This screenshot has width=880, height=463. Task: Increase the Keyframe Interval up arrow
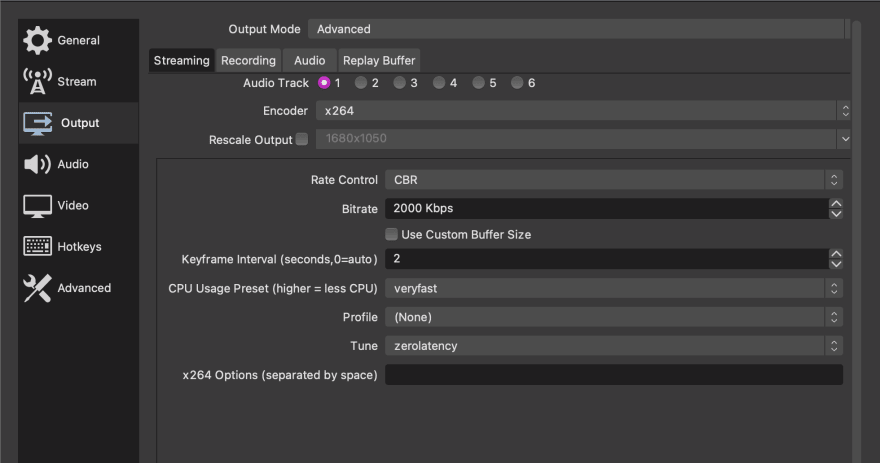(x=836, y=254)
